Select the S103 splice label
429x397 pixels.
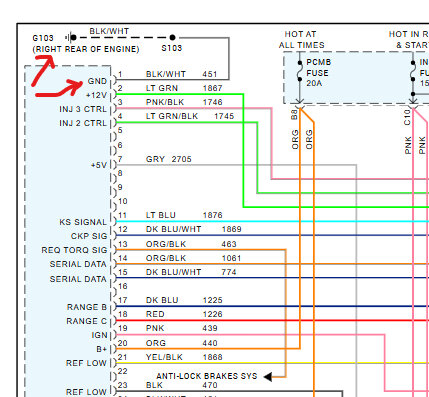(x=172, y=48)
